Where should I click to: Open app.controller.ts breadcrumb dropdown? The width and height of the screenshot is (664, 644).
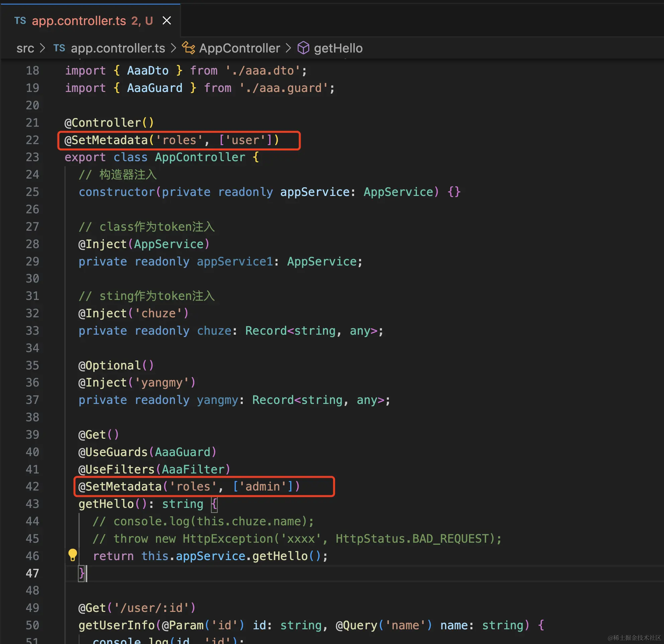[x=118, y=48]
